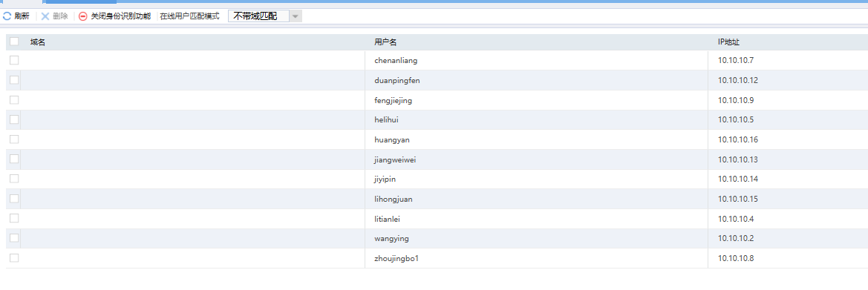The height and width of the screenshot is (290, 868).
Task: Click the refresh icon (刷新)
Action: pos(7,16)
